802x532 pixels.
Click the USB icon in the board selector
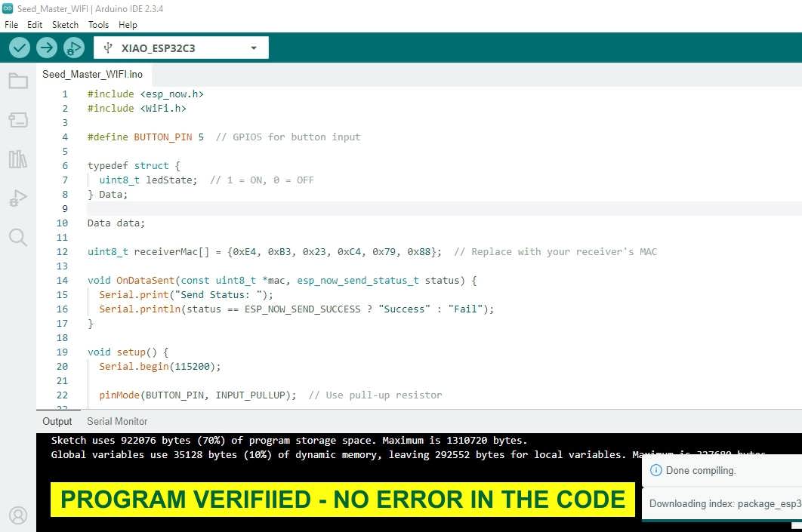108,48
